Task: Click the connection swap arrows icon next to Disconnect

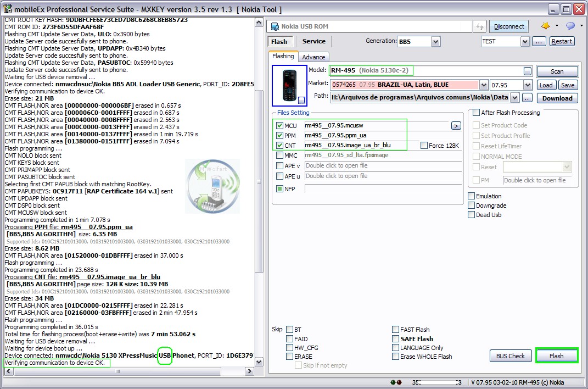Action: [480, 26]
